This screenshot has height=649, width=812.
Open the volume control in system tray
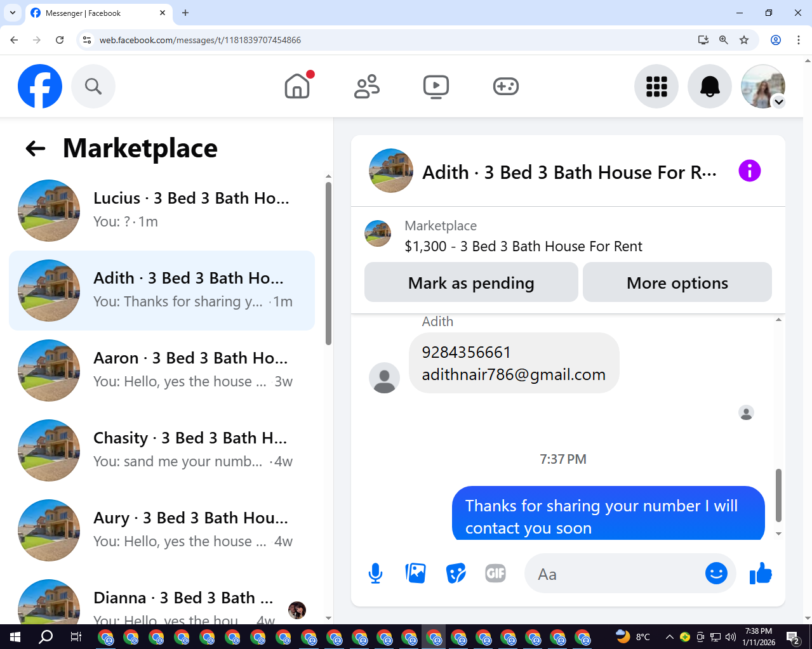(x=731, y=637)
